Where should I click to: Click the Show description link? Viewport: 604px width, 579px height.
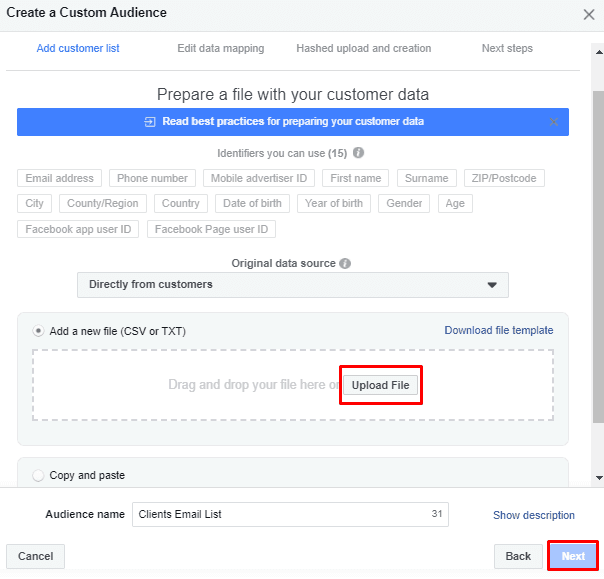(x=534, y=515)
